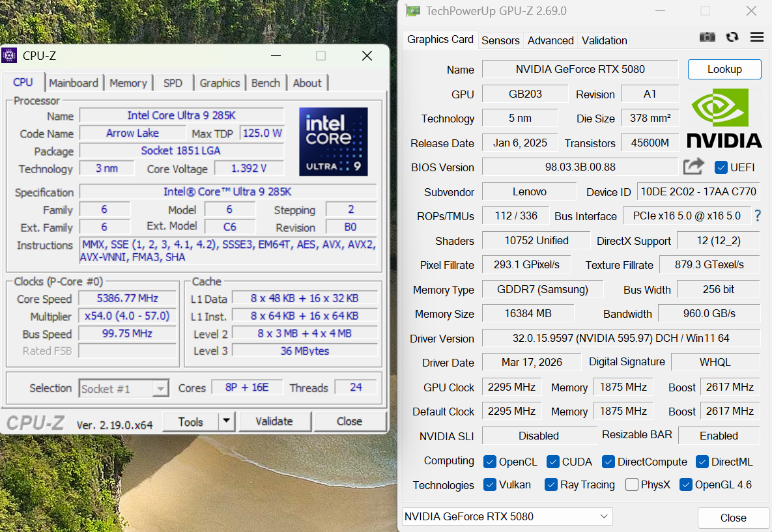
Task: Toggle the PhysX checkbox
Action: pyautogui.click(x=631, y=484)
